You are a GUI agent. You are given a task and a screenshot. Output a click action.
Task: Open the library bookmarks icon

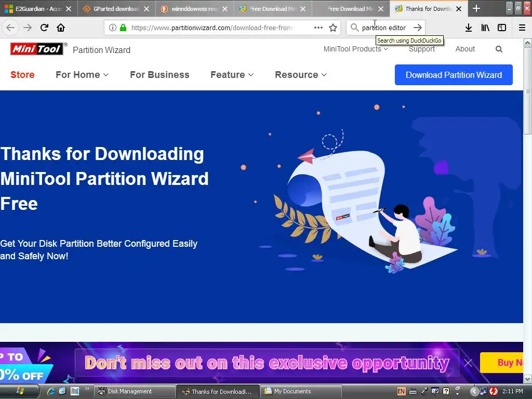485,28
